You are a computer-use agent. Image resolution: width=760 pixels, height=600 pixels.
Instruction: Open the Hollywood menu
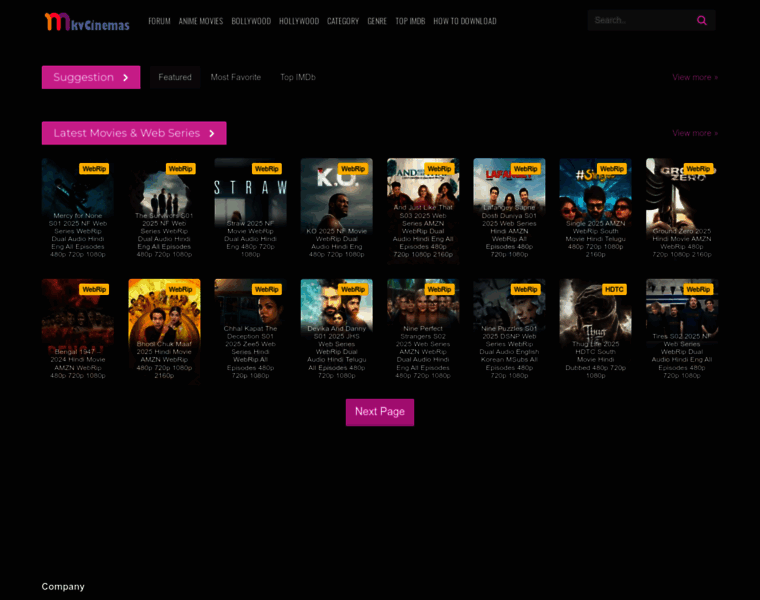pos(299,21)
